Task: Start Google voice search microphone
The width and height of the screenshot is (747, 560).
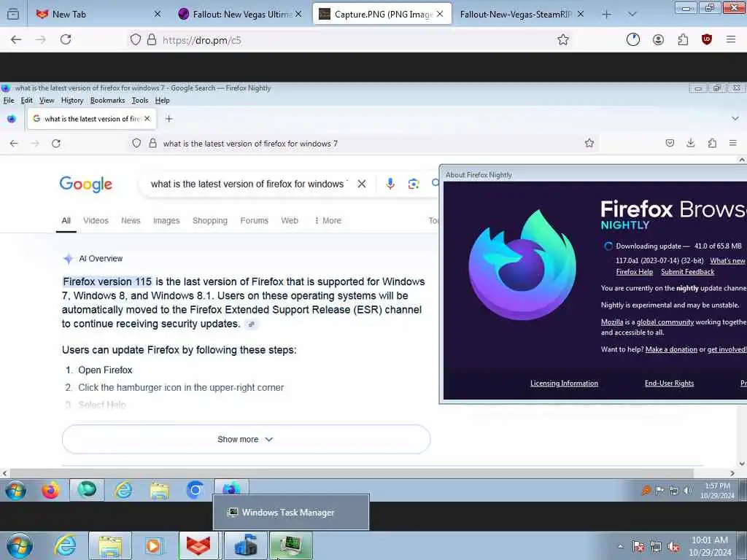Action: (390, 184)
